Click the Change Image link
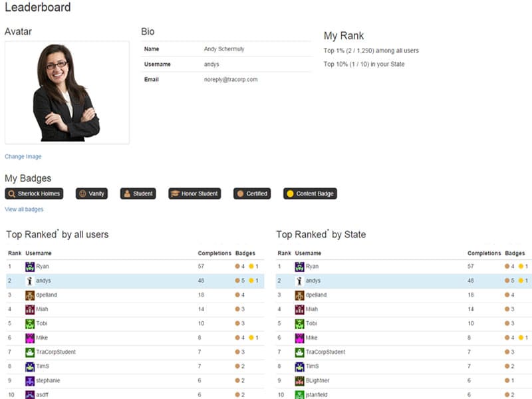Screen dimensions: 532x399 (x=23, y=157)
